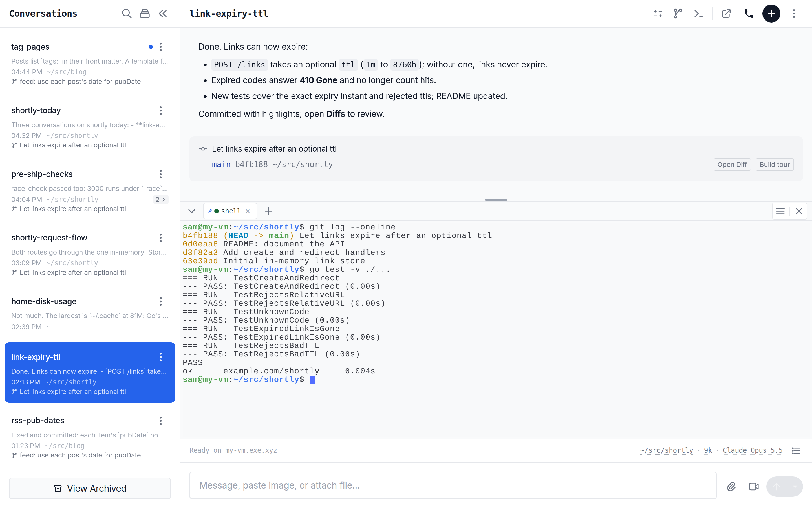Open shortly-today conversation options menu
Screen dimensions: 812x508
tap(161, 111)
